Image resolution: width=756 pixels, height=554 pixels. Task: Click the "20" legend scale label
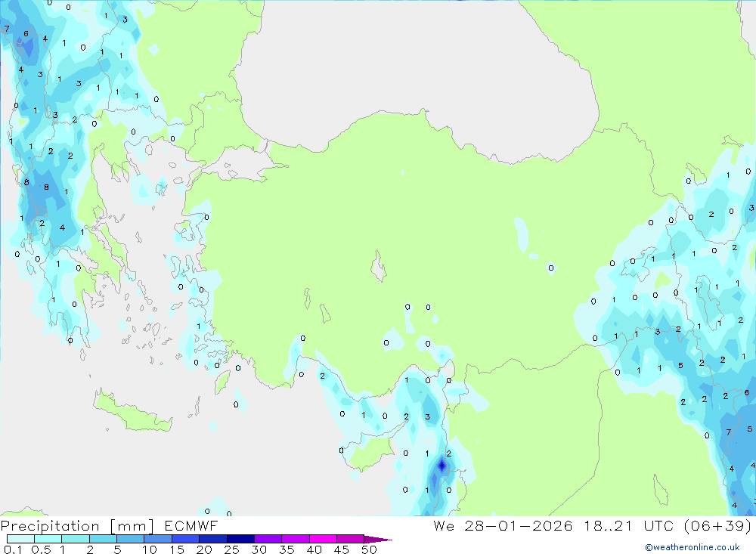[x=204, y=549]
